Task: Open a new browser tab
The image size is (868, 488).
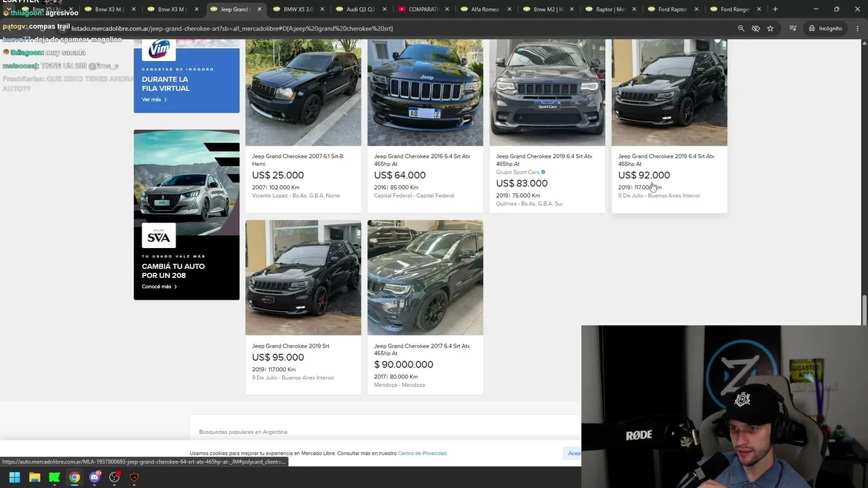Action: 775,9
